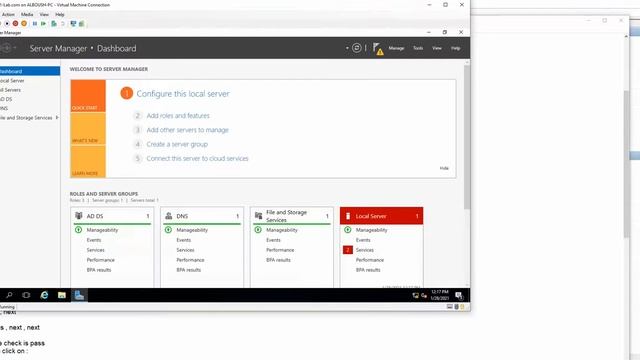Click the green Manageability status icon in DNS

tap(168, 230)
